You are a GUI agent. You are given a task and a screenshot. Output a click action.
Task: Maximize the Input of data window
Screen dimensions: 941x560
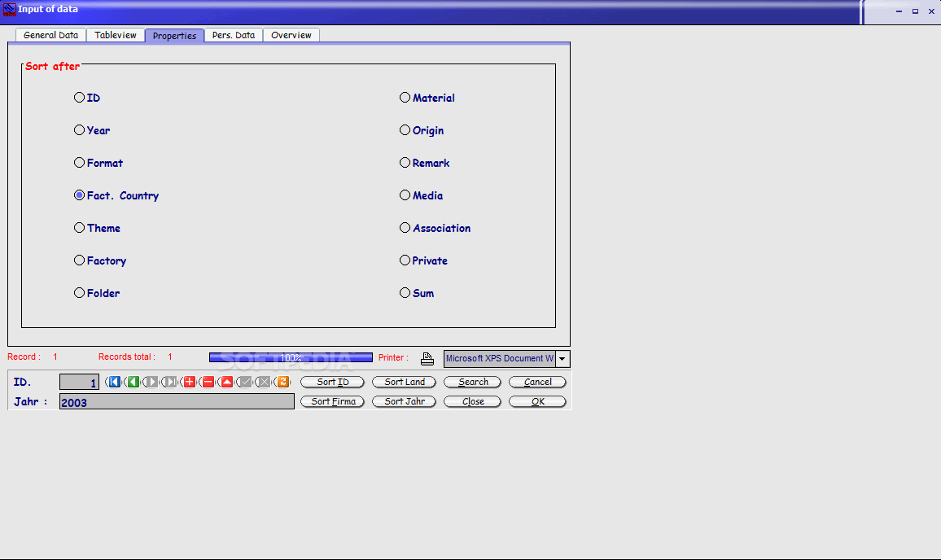click(915, 11)
